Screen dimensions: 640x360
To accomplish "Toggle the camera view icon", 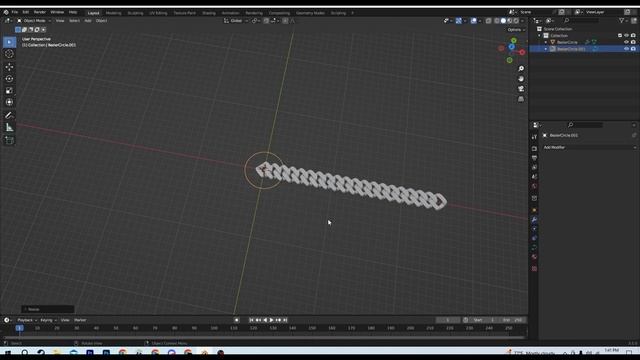I will (x=521, y=89).
